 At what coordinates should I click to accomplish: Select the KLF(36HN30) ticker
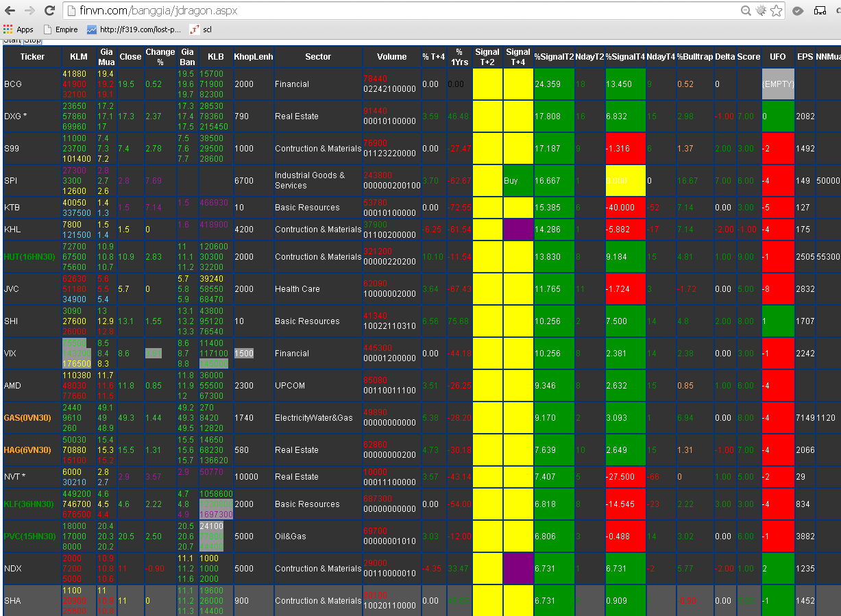pyautogui.click(x=29, y=504)
